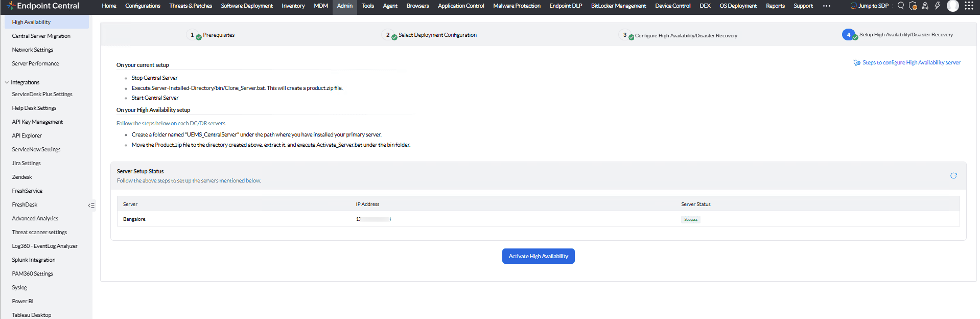Open the security shield alert icon
The width and height of the screenshot is (980, 319).
pyautogui.click(x=913, y=6)
